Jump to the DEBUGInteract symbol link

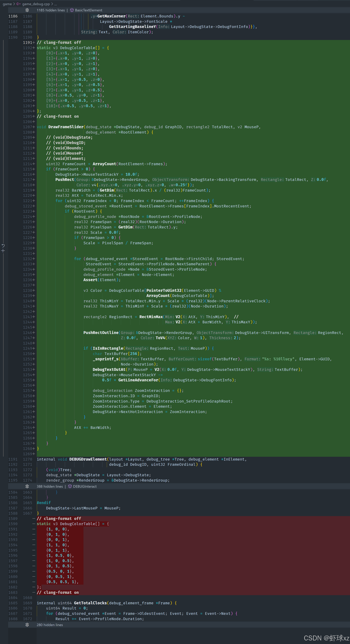click(85, 486)
